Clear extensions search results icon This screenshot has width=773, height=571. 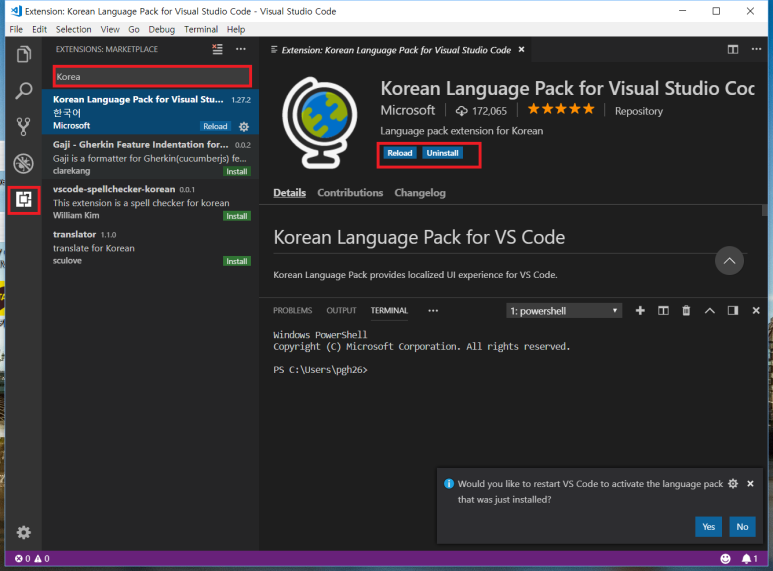(x=217, y=49)
